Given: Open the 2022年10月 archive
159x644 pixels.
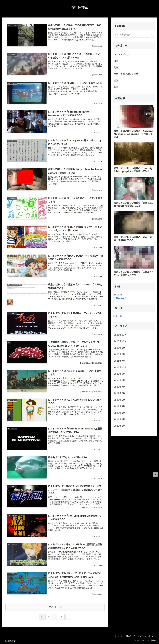Looking at the screenshot, I should point(120,367).
